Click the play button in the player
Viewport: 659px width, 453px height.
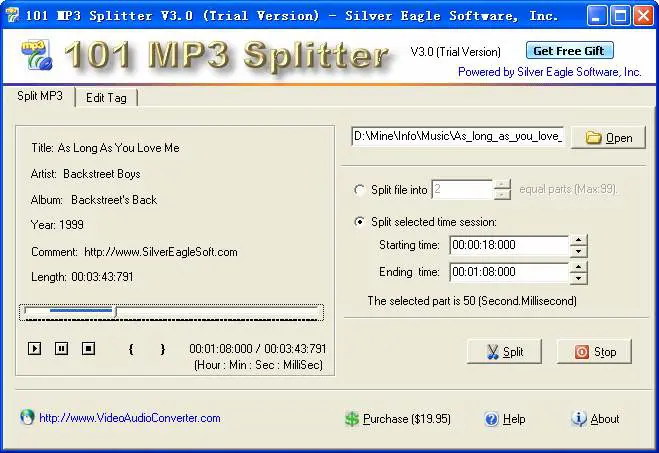[x=34, y=348]
